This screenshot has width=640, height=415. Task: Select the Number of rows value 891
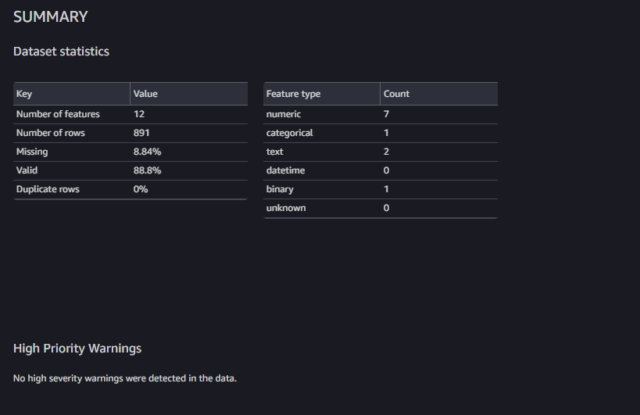(141, 133)
